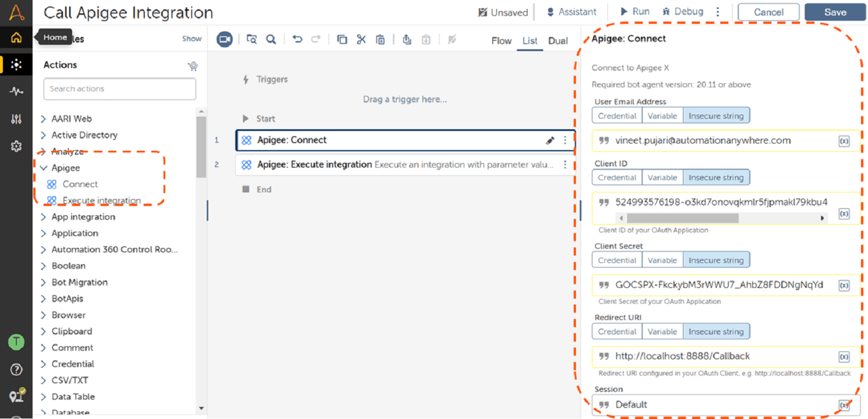Expand the Bot Migration package
Image resolution: width=868 pixels, height=419 pixels.
[x=44, y=282]
